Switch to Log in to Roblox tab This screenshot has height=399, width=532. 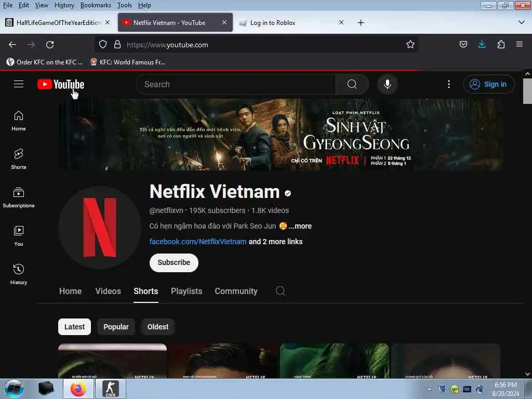[292, 22]
